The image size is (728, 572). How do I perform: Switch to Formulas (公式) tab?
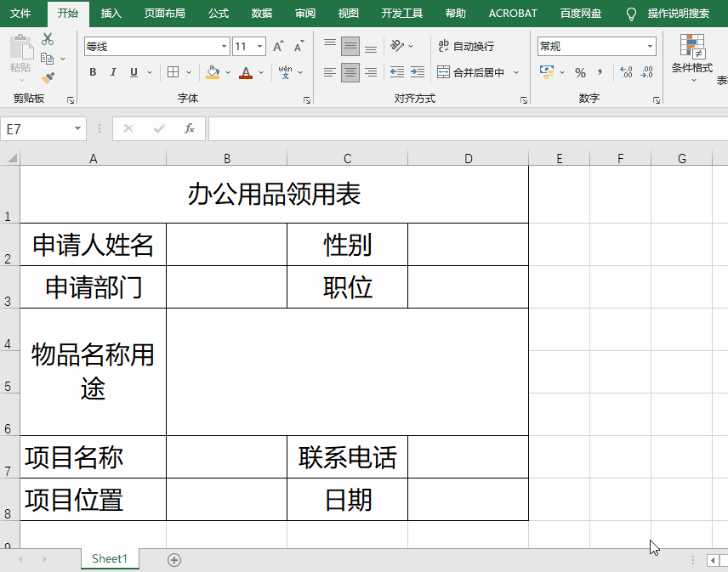pyautogui.click(x=219, y=13)
